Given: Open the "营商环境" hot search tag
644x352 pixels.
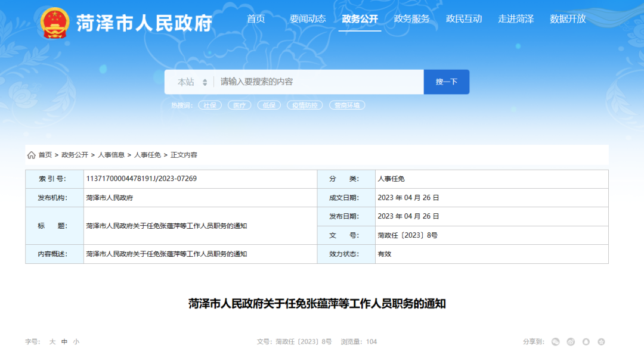Looking at the screenshot, I should [x=348, y=104].
